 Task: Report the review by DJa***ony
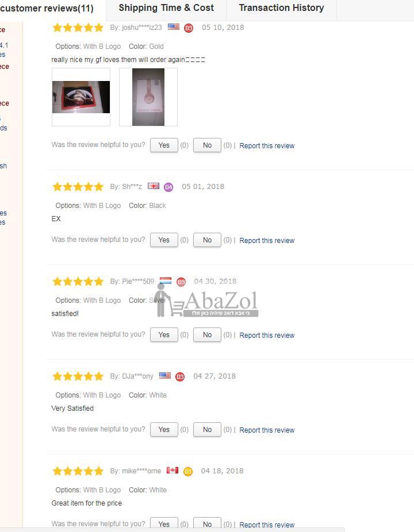[x=267, y=430]
